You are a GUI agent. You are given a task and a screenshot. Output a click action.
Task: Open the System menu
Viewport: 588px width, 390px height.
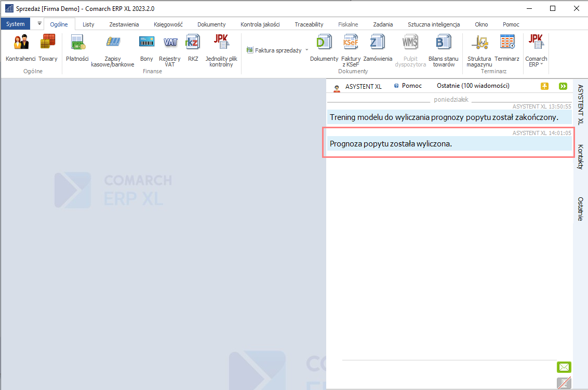(16, 24)
